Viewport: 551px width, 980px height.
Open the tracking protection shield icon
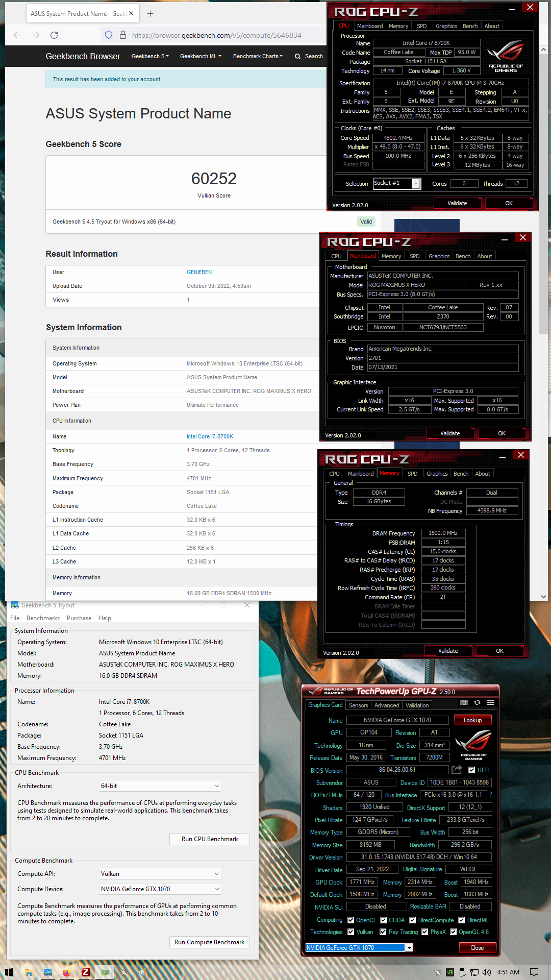108,35
